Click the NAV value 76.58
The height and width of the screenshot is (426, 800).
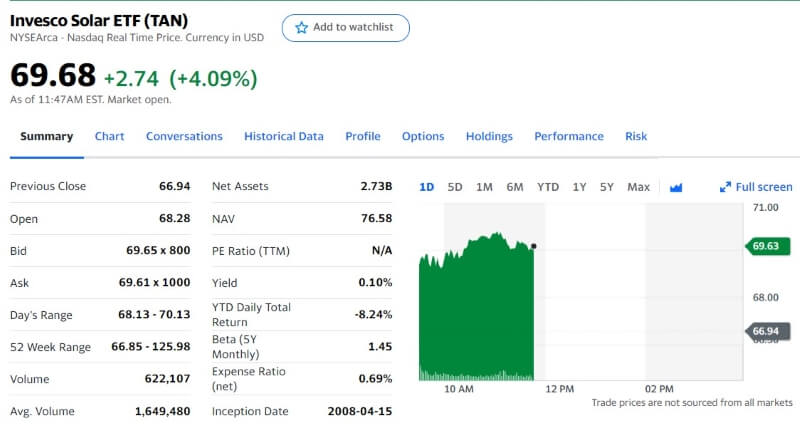point(377,218)
